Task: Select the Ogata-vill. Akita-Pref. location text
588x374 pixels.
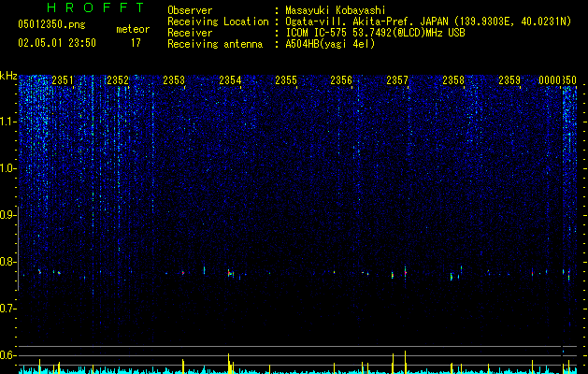Action: tap(428, 22)
